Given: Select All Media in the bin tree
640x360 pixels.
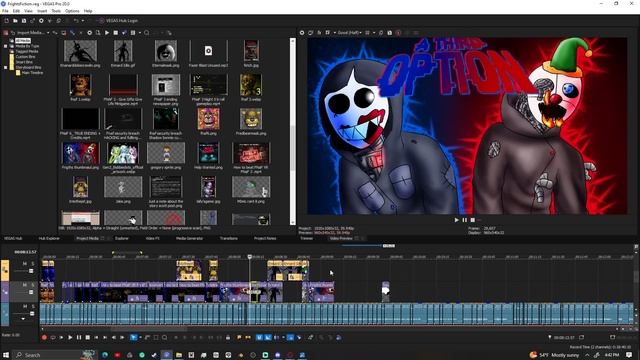Looking at the screenshot, I should click(x=23, y=41).
